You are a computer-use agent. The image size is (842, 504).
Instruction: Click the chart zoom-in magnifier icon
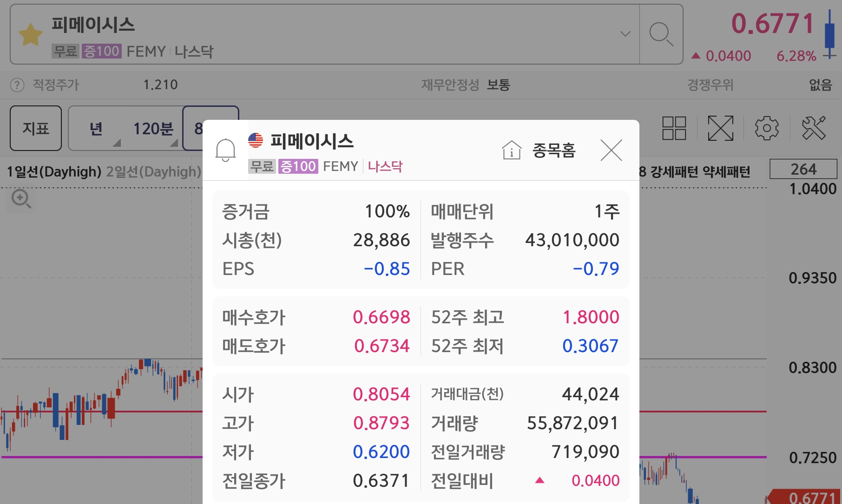coord(21,199)
